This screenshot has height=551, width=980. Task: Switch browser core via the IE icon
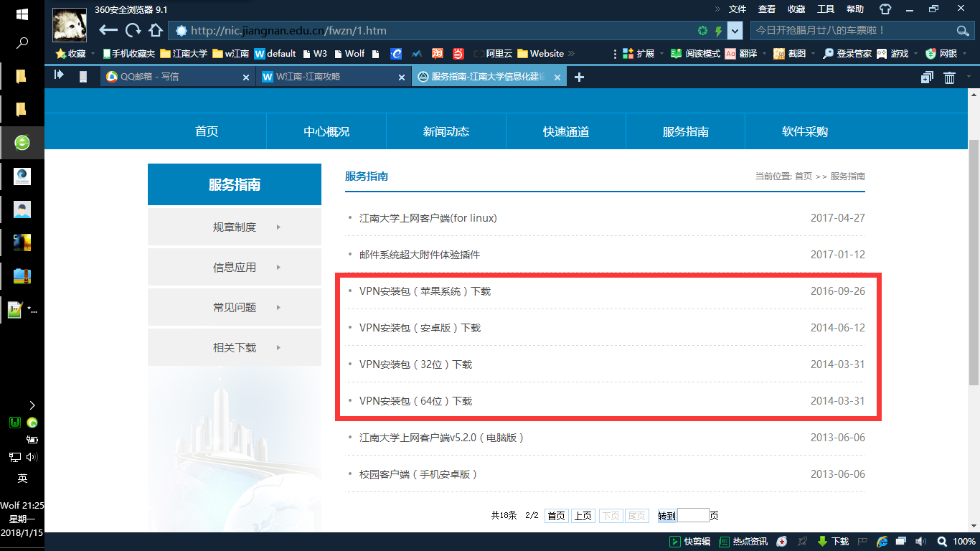coord(882,542)
